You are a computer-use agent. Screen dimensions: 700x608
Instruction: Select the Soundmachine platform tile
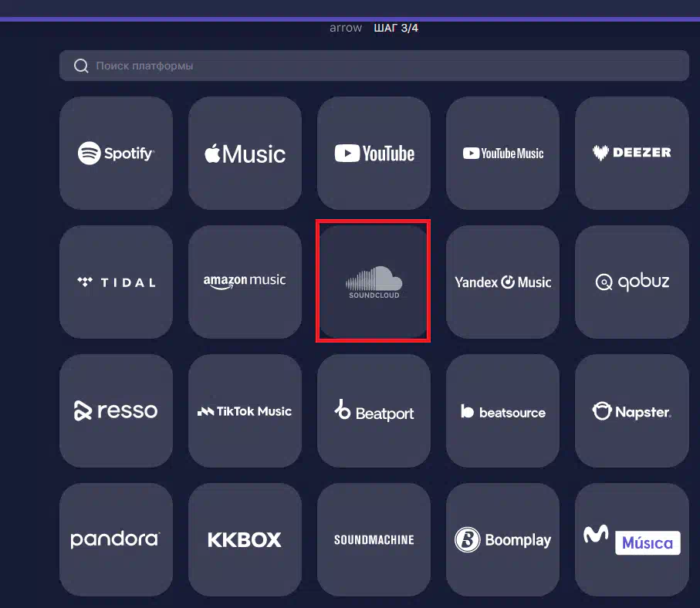coord(374,539)
